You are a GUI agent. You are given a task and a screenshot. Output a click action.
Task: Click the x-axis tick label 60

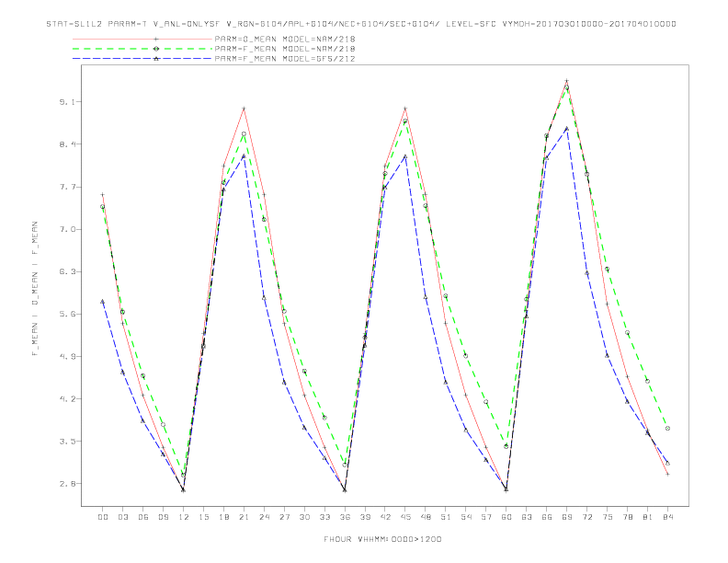[506, 517]
